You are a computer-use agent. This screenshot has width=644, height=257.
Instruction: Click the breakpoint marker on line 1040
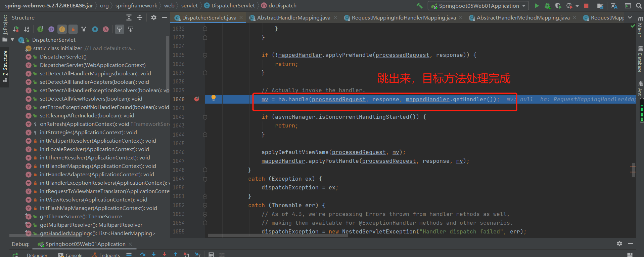click(x=197, y=99)
